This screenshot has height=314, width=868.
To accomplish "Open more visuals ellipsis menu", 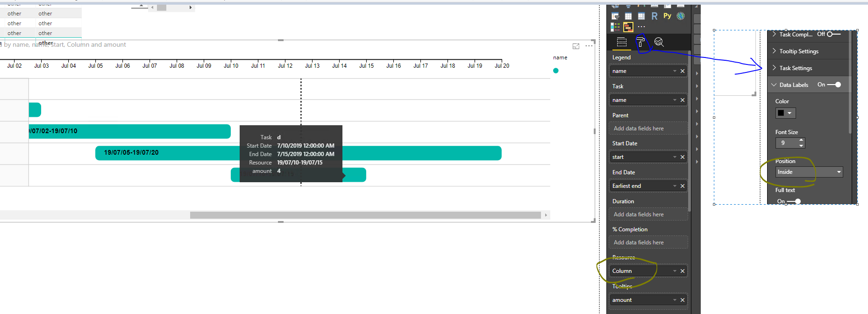I will coord(641,27).
